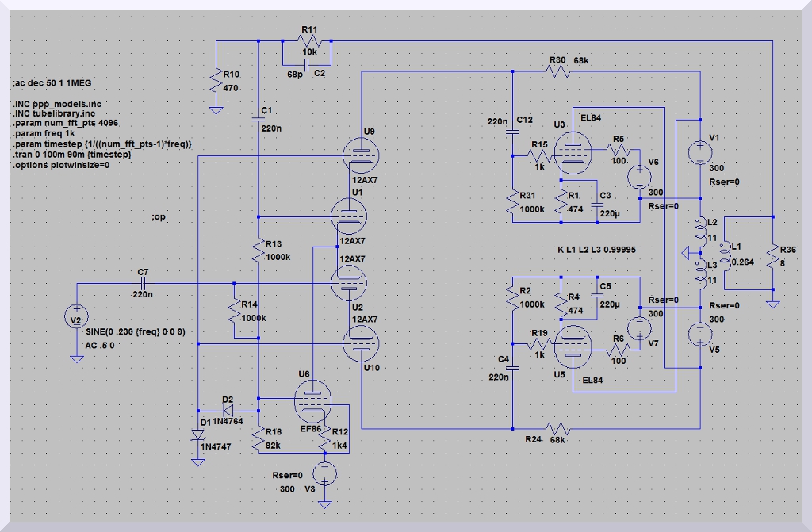Click the R11 10k feedback resistor

pyautogui.click(x=309, y=40)
